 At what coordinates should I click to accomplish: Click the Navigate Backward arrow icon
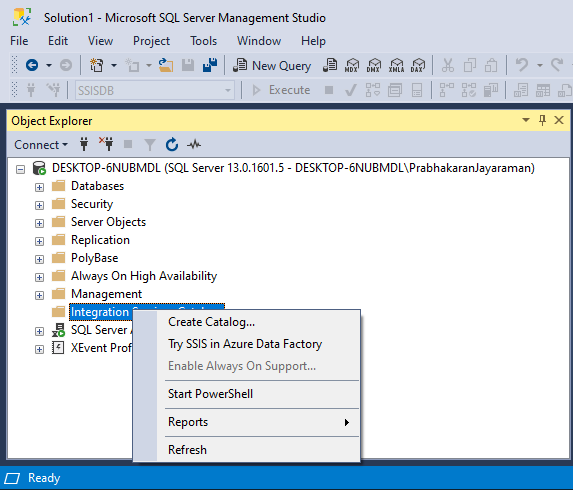point(32,65)
